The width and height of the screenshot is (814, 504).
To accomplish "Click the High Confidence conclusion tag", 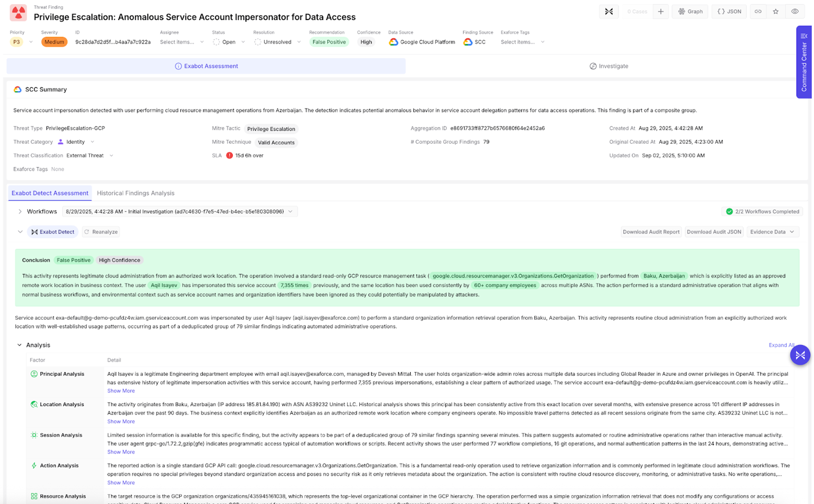I will coord(120,260).
